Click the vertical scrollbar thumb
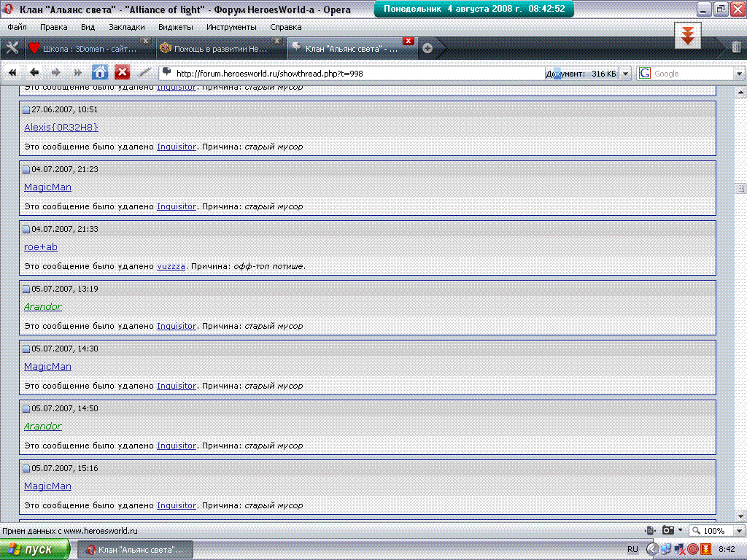 740,189
